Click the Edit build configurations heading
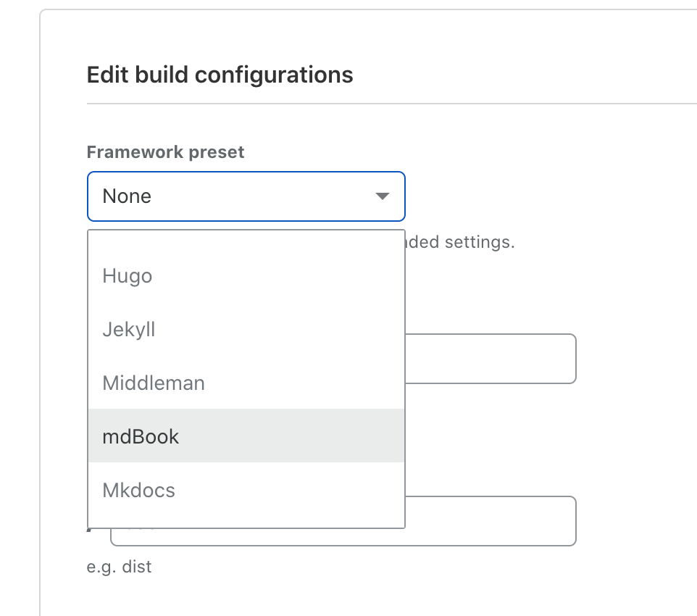Viewport: 697px width, 616px height. coord(220,74)
